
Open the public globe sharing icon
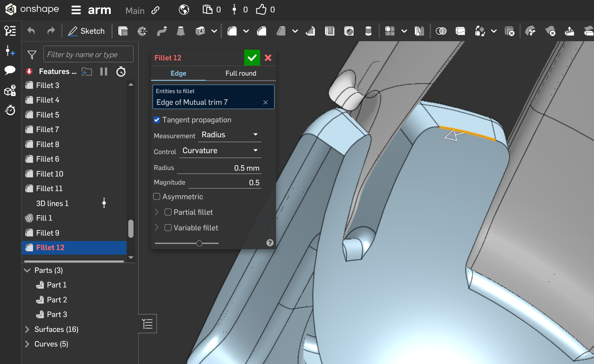(184, 10)
